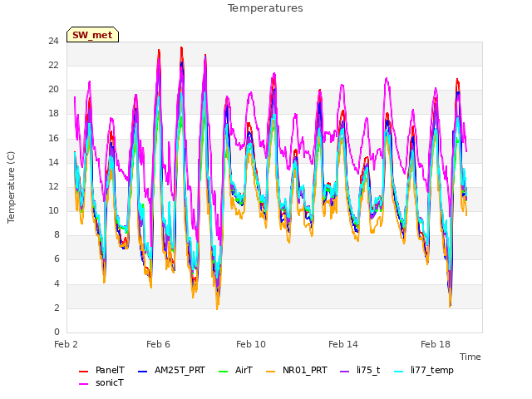Screen dimensions: 532x399
Task: Click the Feb 14 x-axis tick label
Action: point(343,344)
